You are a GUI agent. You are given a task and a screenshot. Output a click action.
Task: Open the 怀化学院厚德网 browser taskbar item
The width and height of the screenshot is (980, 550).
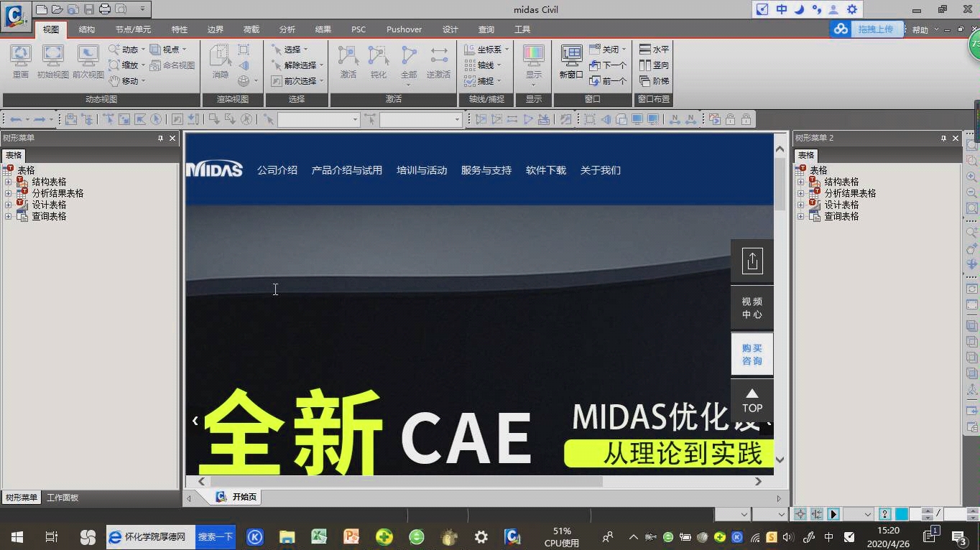click(x=150, y=536)
